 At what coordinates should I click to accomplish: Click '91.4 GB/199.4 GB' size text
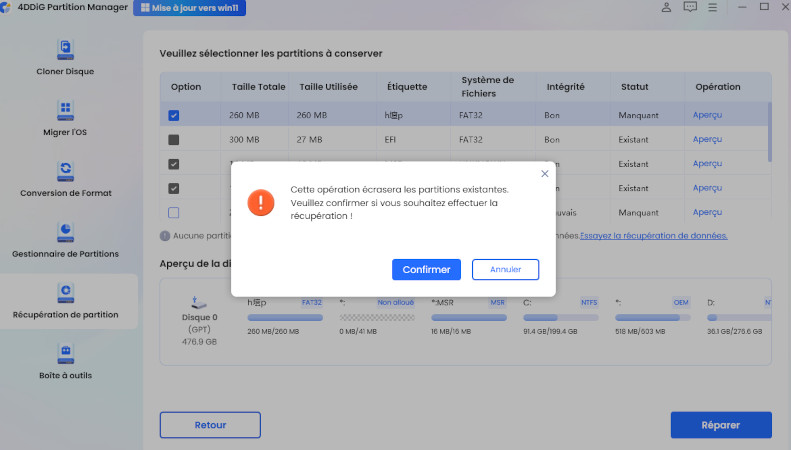coord(550,331)
